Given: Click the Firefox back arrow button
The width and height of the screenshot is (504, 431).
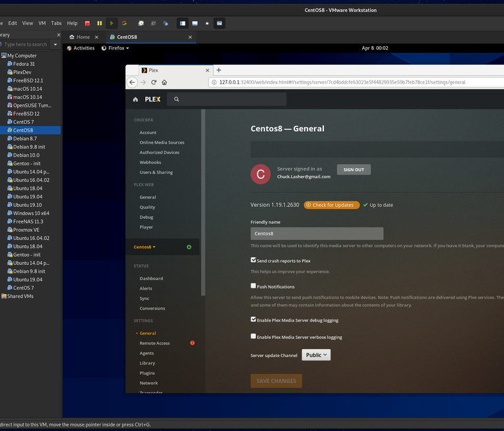Looking at the screenshot, I should 132,82.
